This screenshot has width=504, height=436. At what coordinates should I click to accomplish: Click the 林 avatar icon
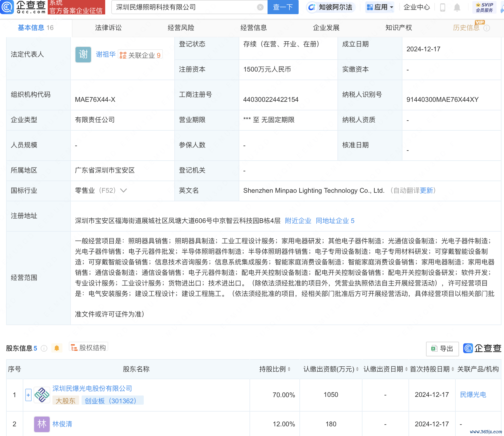42,424
